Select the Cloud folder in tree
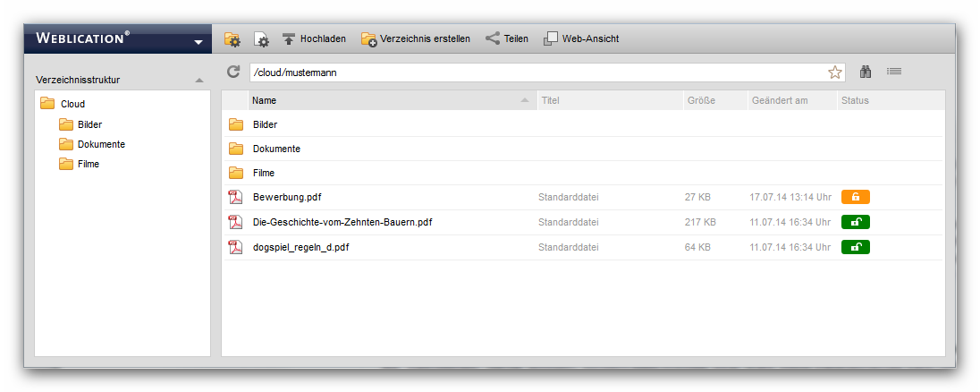Image resolution: width=980 pixels, height=392 pixels. click(x=63, y=104)
